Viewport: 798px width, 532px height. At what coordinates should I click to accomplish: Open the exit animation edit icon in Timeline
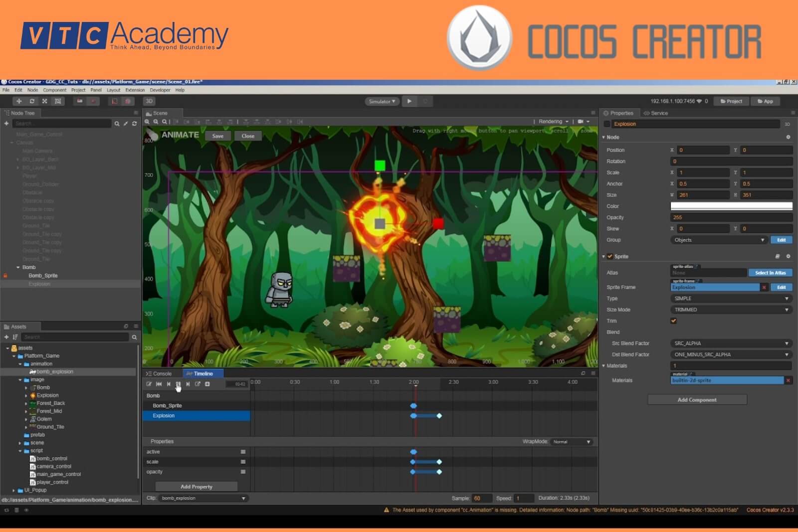[198, 384]
